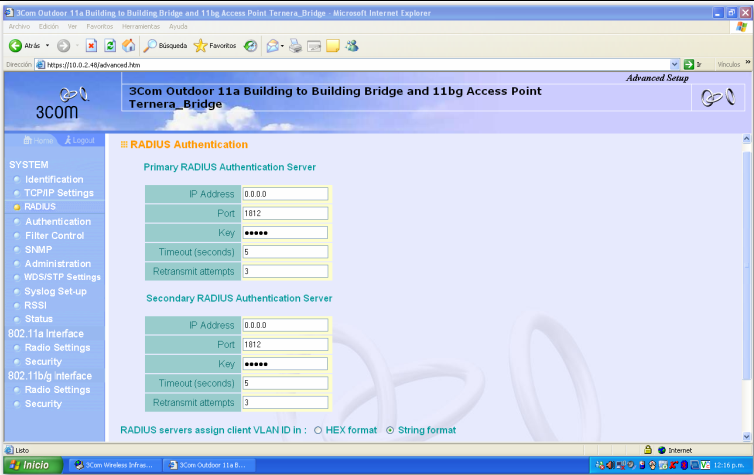Select String format radio option

click(x=390, y=430)
